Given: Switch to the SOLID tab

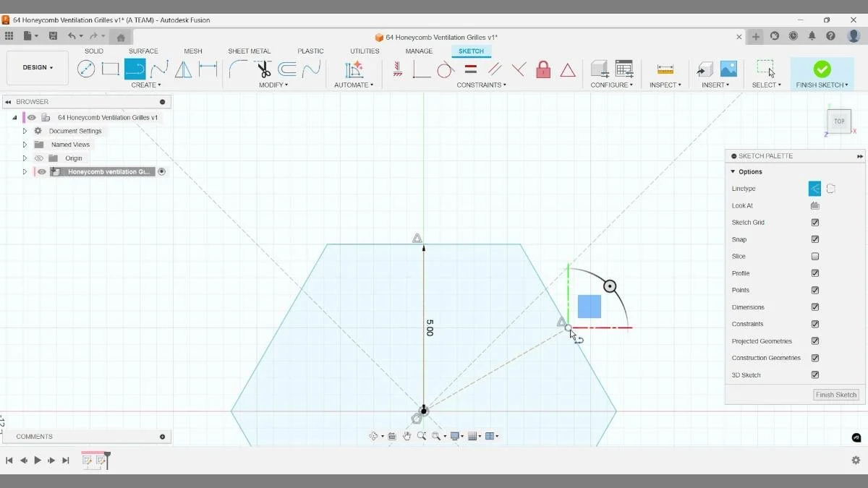Looking at the screenshot, I should 93,51.
